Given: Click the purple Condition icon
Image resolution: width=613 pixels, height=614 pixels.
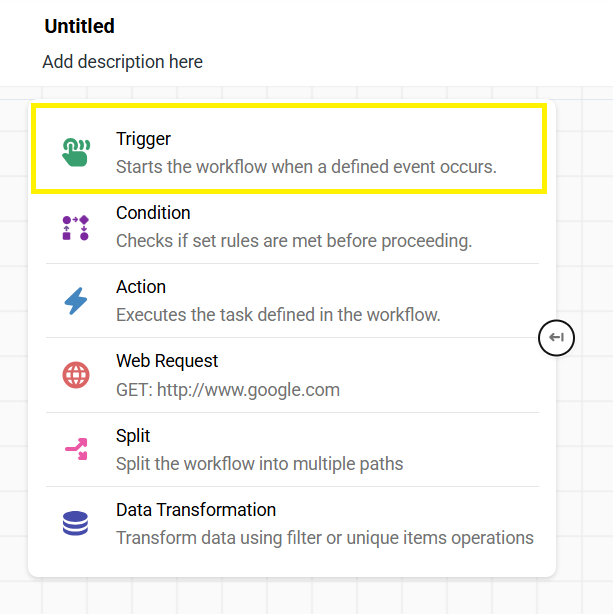Looking at the screenshot, I should click(x=75, y=227).
